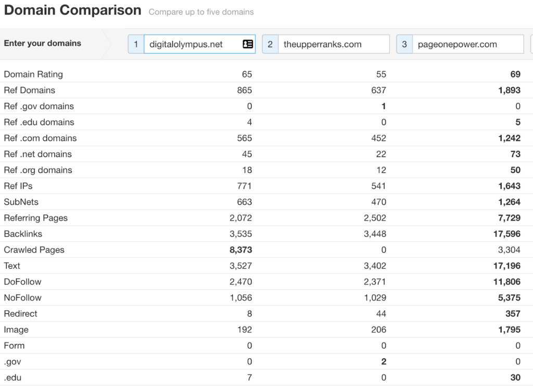Click the Image value 1,795

(x=509, y=330)
